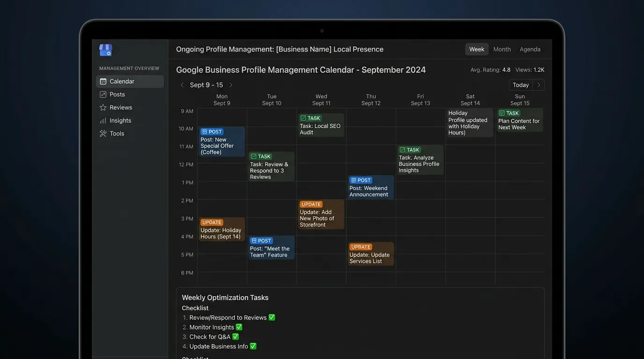Screen dimensions: 644x359
Task: Open Insights in the sidebar menu
Action: (130, 121)
